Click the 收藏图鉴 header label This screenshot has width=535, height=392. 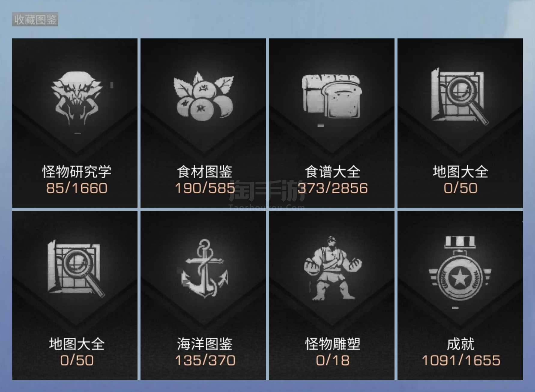coord(35,20)
